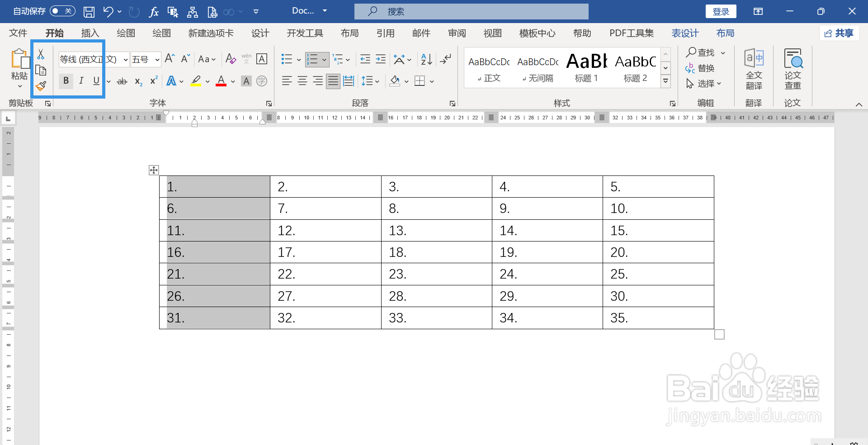
Task: Switch to the Table Design tab
Action: tap(685, 33)
